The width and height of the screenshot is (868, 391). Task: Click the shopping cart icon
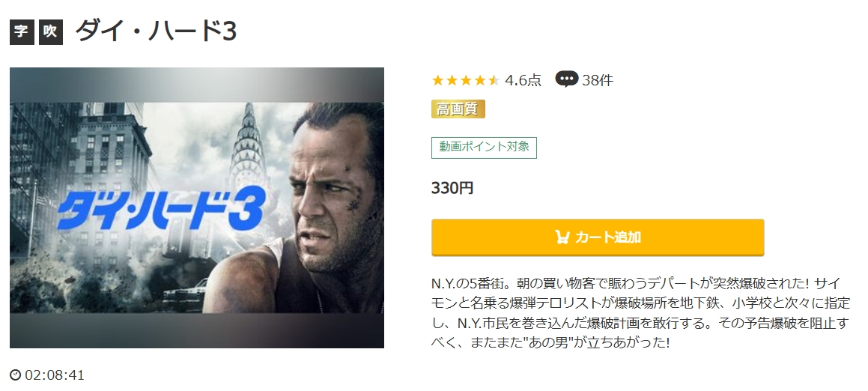click(x=562, y=237)
